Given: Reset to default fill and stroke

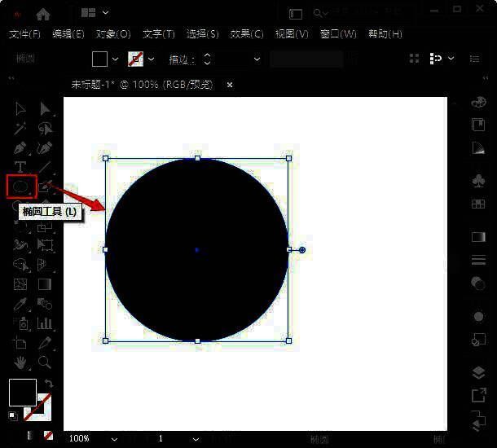Looking at the screenshot, I should coord(13,415).
